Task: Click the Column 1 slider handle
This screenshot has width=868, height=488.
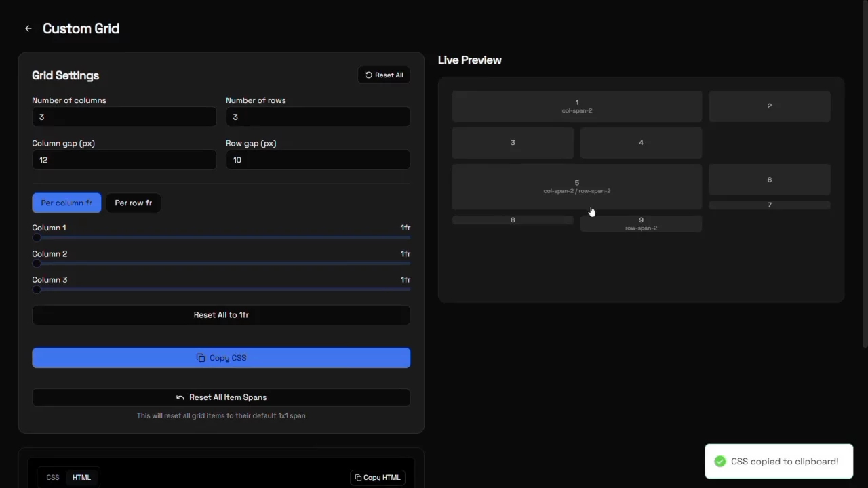Action: pyautogui.click(x=37, y=238)
